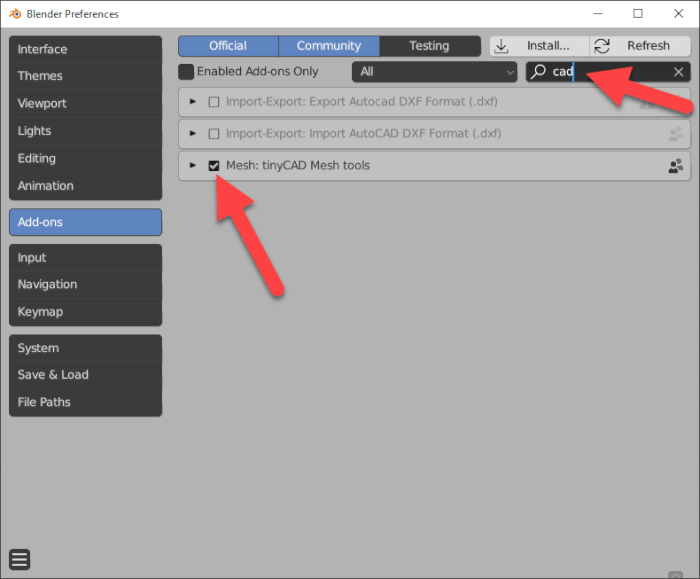Viewport: 700px width, 579px height.
Task: Expand Export Autocad DXF add-on details
Action: (x=193, y=102)
